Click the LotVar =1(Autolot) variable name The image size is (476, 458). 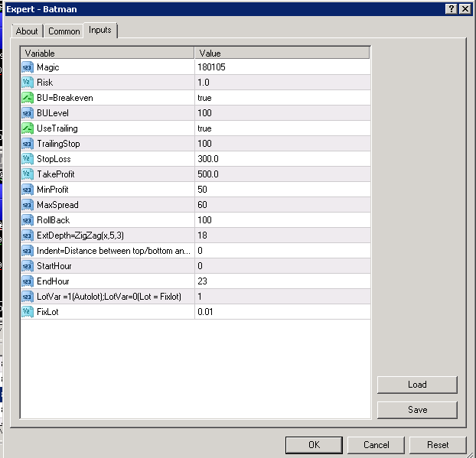point(109,297)
